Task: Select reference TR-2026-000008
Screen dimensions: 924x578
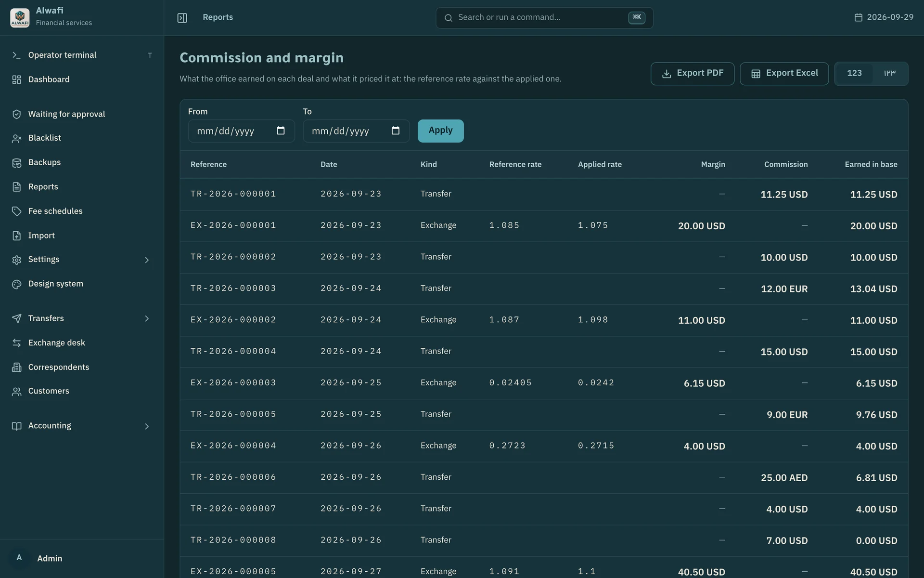Action: pos(233,540)
